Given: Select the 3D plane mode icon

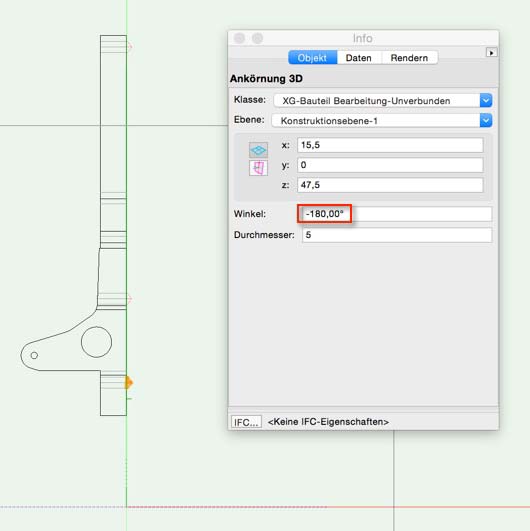Looking at the screenshot, I should click(x=258, y=150).
